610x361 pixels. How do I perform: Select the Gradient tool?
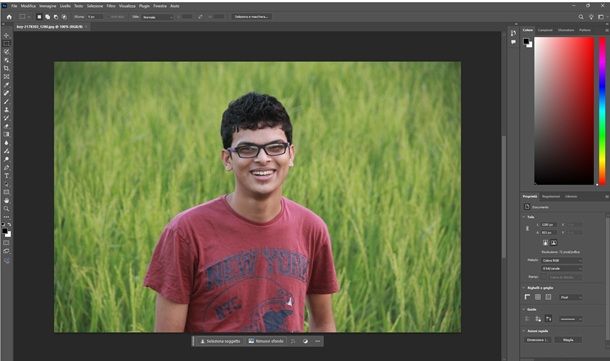[x=7, y=134]
